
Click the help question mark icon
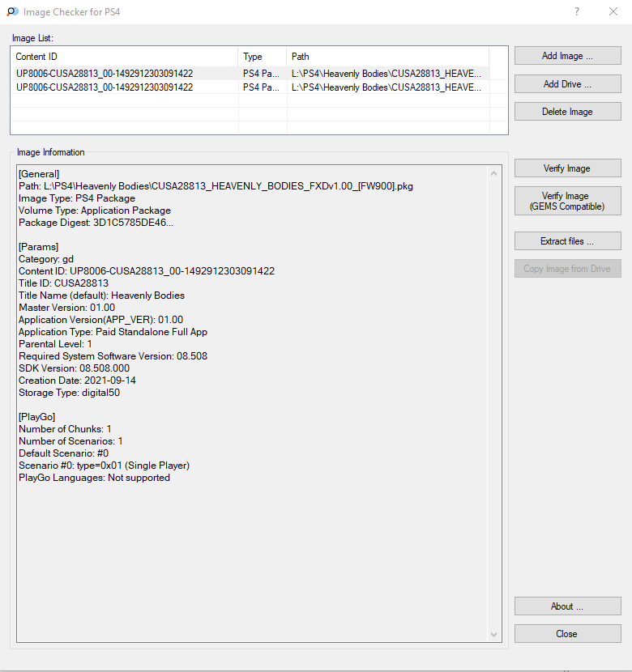[577, 11]
